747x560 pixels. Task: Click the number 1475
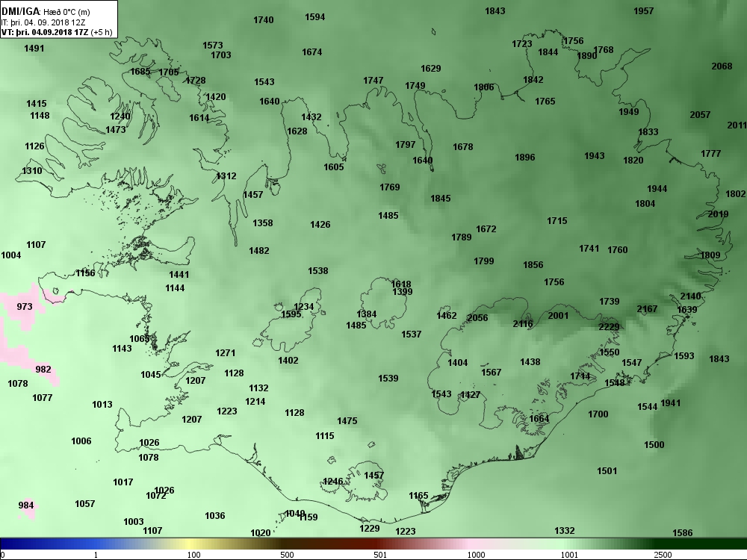pyautogui.click(x=347, y=420)
